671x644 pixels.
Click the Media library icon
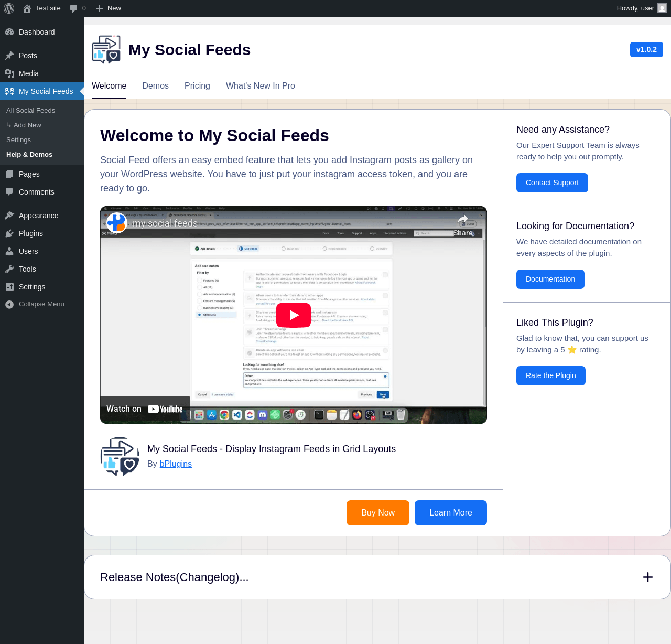(9, 73)
